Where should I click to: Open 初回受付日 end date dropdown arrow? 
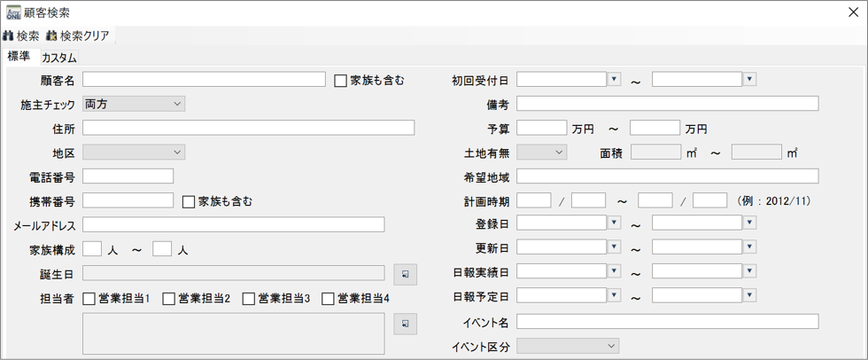(x=749, y=79)
